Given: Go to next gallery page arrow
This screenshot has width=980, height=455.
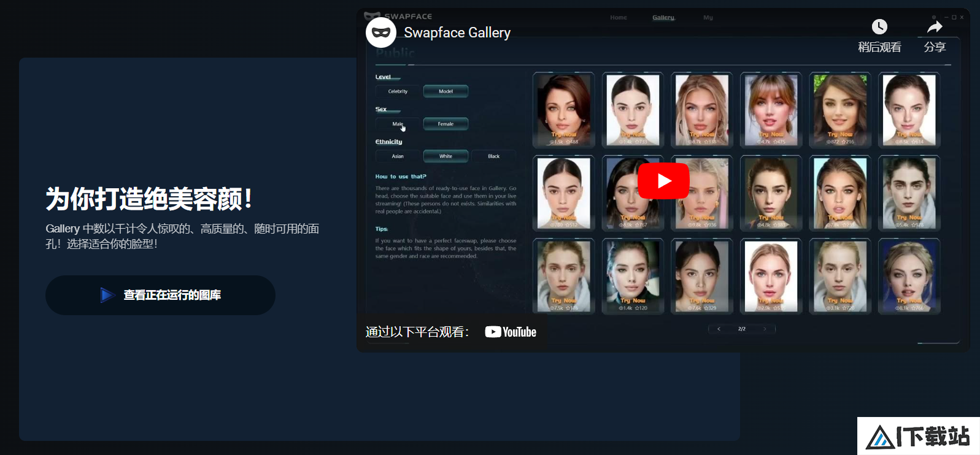Looking at the screenshot, I should pos(765,329).
